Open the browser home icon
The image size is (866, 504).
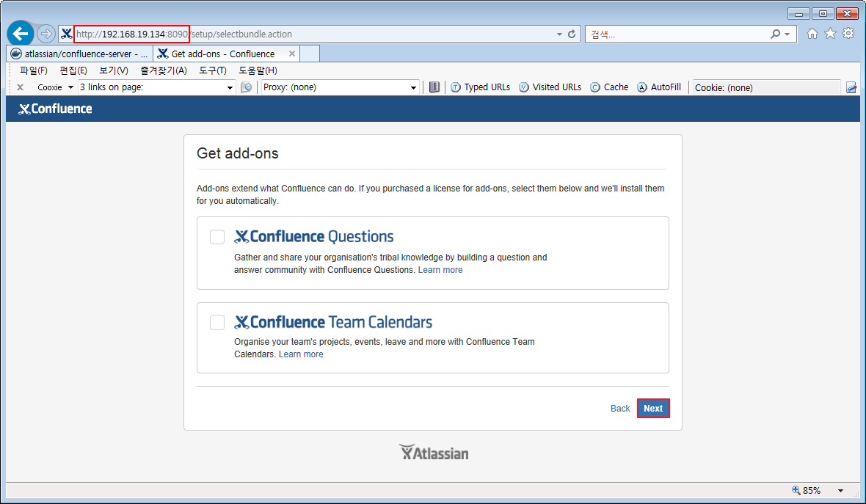coord(812,34)
